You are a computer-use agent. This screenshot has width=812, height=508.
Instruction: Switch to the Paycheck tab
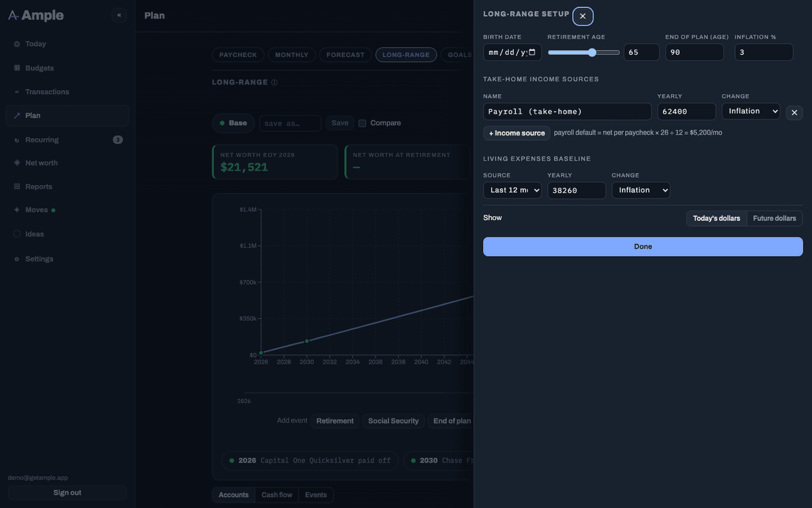pyautogui.click(x=238, y=55)
